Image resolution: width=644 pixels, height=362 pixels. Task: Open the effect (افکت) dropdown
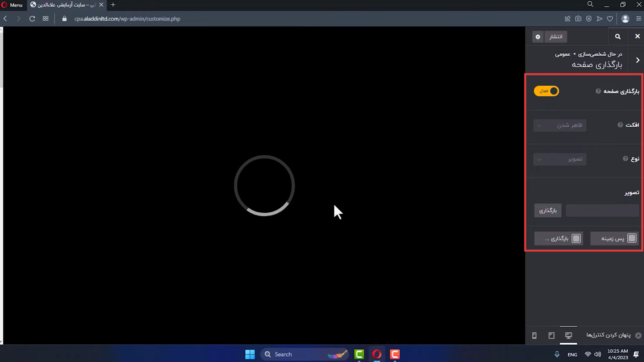tap(560, 125)
